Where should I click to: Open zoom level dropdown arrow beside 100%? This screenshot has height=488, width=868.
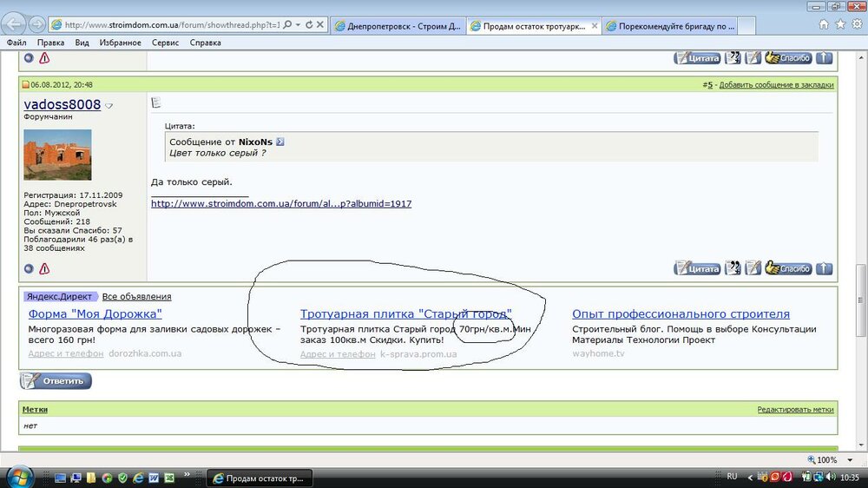(x=850, y=459)
